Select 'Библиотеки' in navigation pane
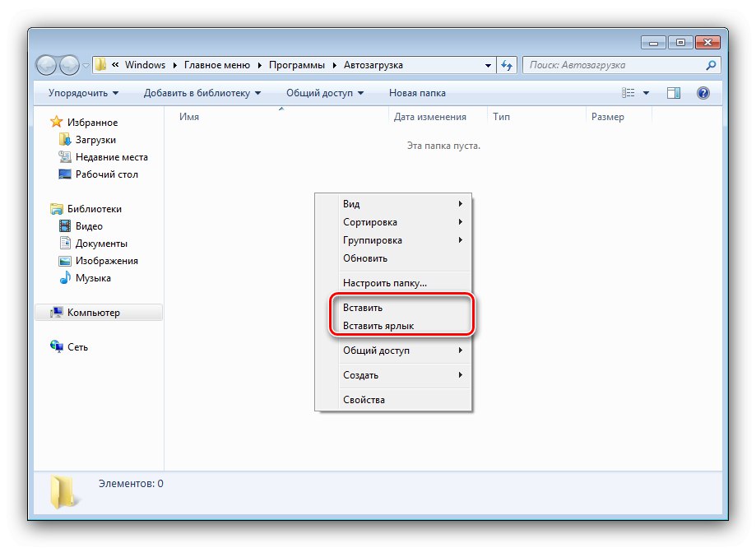This screenshot has width=756, height=548. coord(94,209)
